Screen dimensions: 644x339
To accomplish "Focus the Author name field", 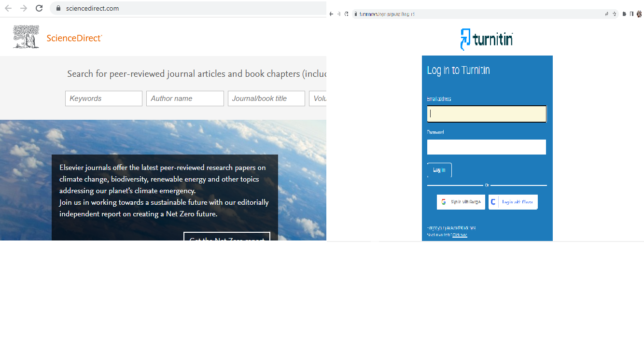I will coord(185,99).
